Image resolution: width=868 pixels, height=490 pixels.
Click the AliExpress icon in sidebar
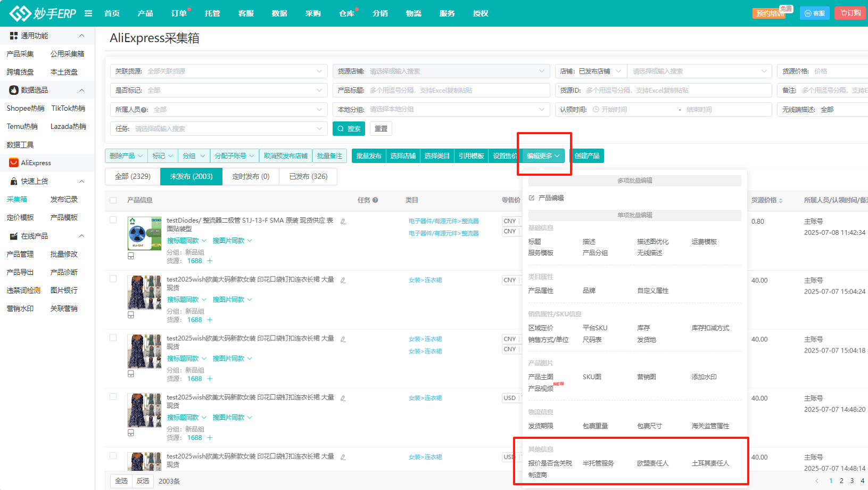pos(14,163)
